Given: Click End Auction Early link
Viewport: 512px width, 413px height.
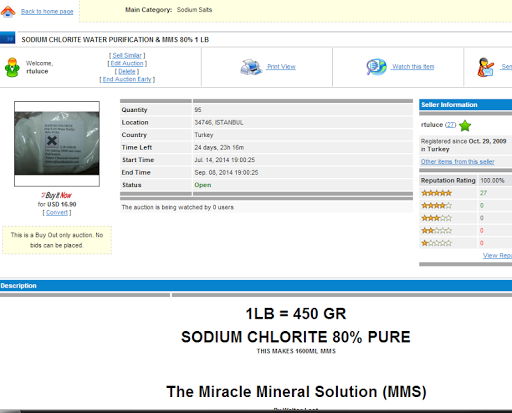Looking at the screenshot, I should (x=127, y=79).
